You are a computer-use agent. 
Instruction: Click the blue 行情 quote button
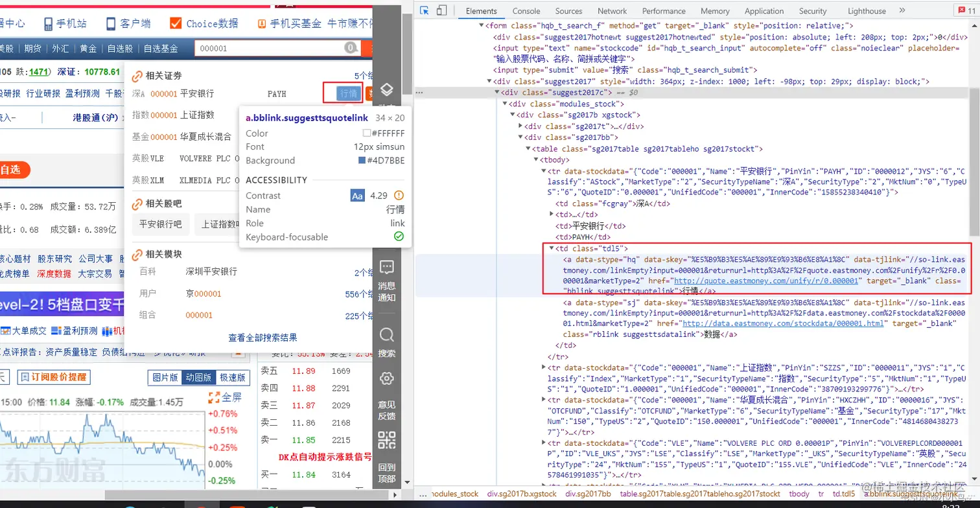coord(349,93)
